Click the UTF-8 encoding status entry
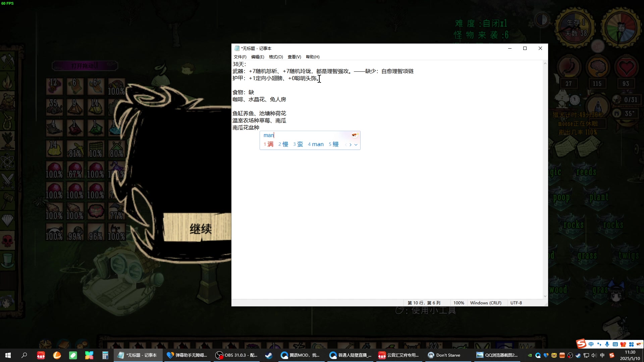Screen dimensions: 644x362 (x=516, y=303)
